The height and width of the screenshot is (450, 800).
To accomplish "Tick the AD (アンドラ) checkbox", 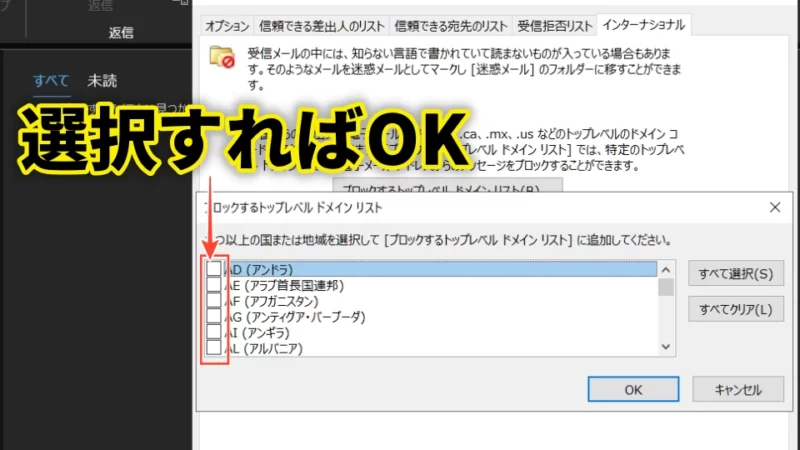I will click(x=214, y=269).
